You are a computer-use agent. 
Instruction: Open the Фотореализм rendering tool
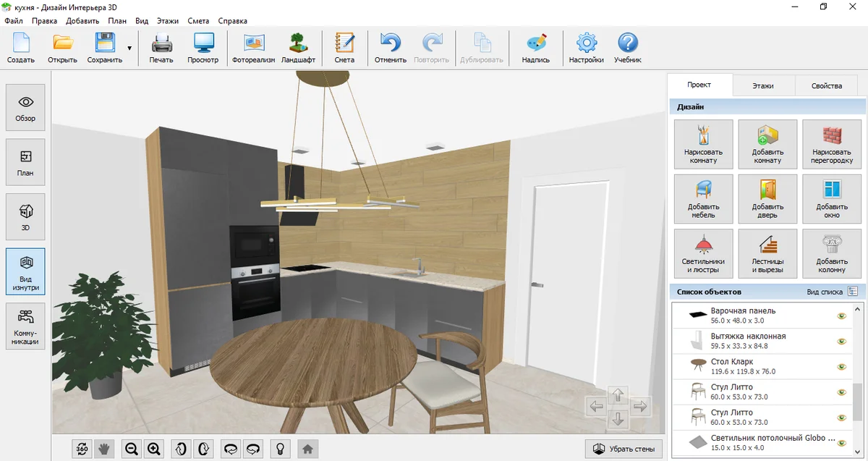tap(253, 48)
